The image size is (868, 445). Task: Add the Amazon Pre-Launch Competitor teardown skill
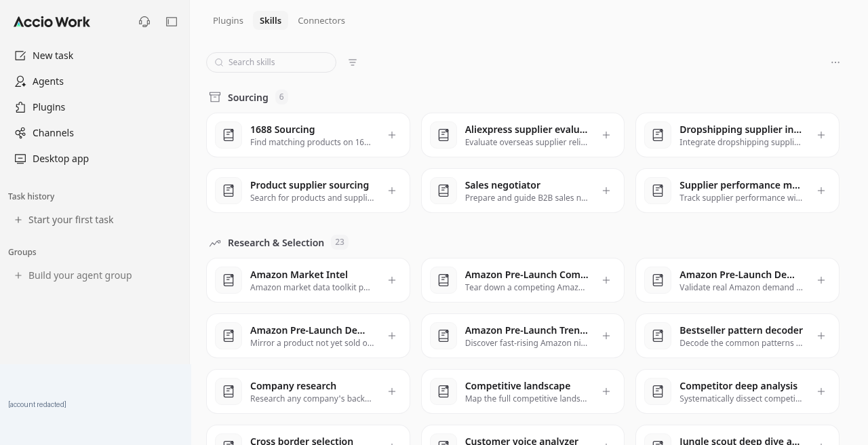click(x=606, y=280)
